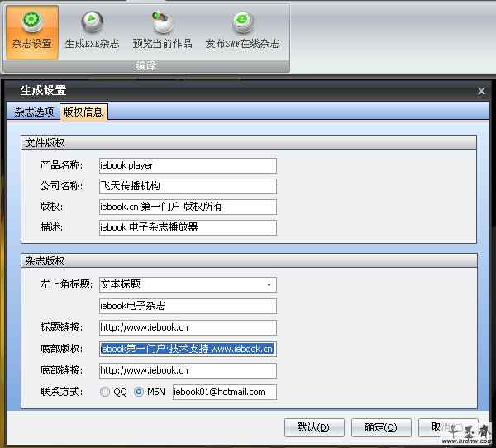The width and height of the screenshot is (496, 448).
Task: Click the 默认(D) default button
Action: point(314,427)
